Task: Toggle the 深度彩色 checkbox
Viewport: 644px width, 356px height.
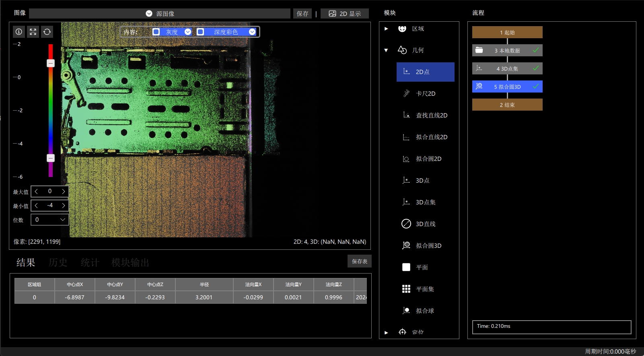Action: point(200,32)
